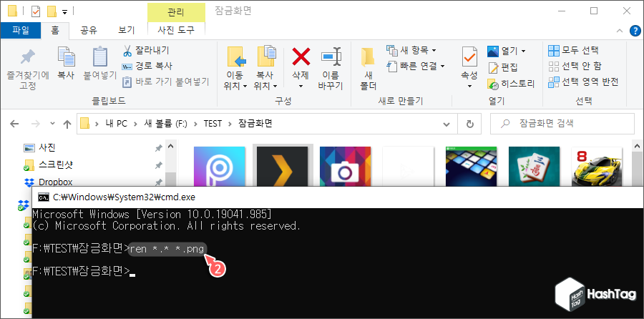
Task: Click the new folder icon in the quick access toolbar
Action: coord(52,11)
